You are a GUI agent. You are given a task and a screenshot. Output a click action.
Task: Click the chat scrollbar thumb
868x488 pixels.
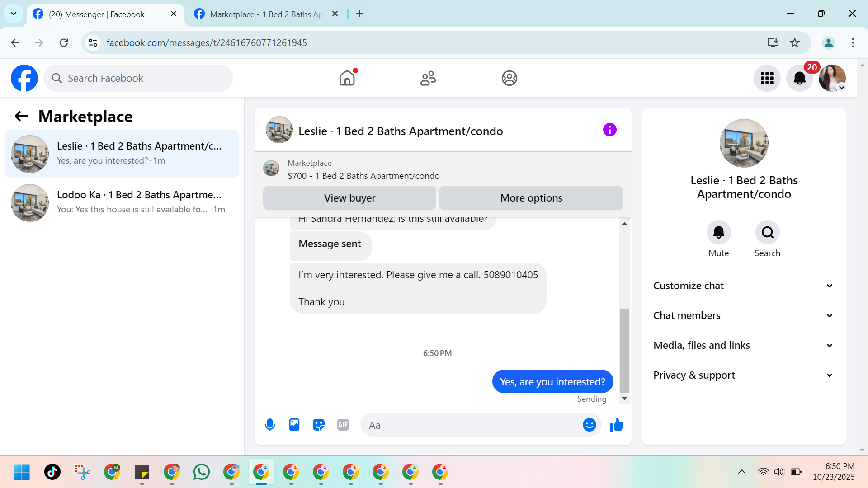tap(624, 350)
